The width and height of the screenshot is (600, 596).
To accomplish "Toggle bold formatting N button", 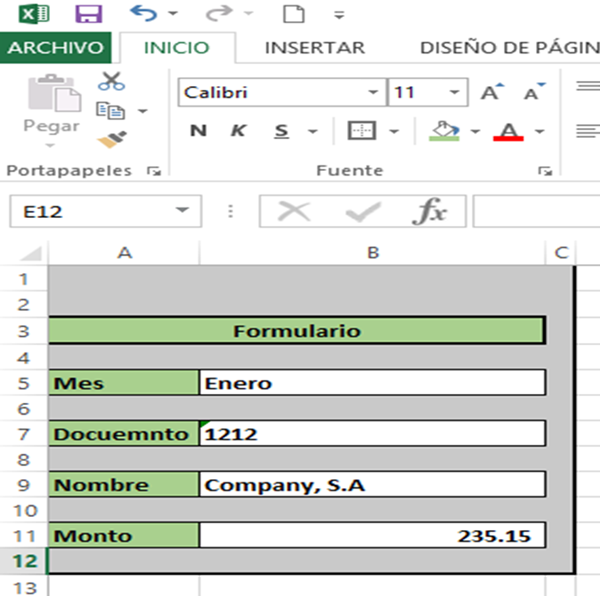I will click(x=198, y=131).
